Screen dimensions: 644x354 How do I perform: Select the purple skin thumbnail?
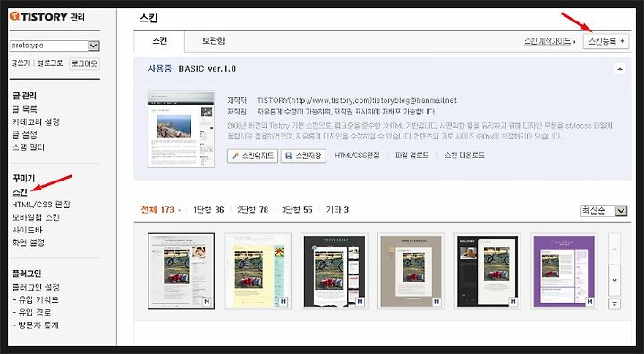click(x=564, y=272)
